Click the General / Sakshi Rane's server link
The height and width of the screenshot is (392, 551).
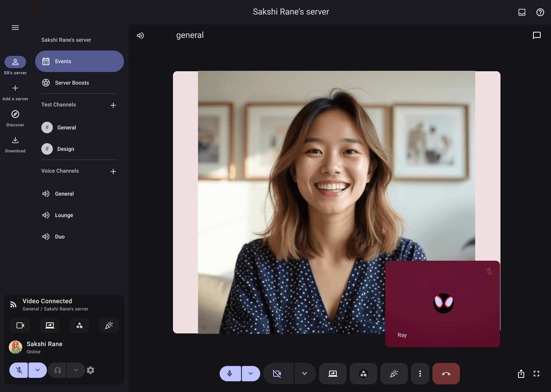pos(55,309)
